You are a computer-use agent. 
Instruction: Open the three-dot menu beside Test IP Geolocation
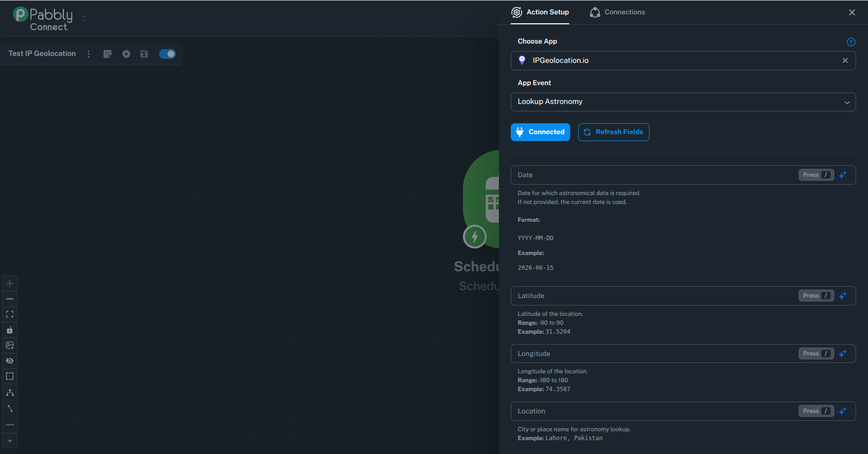coord(89,54)
